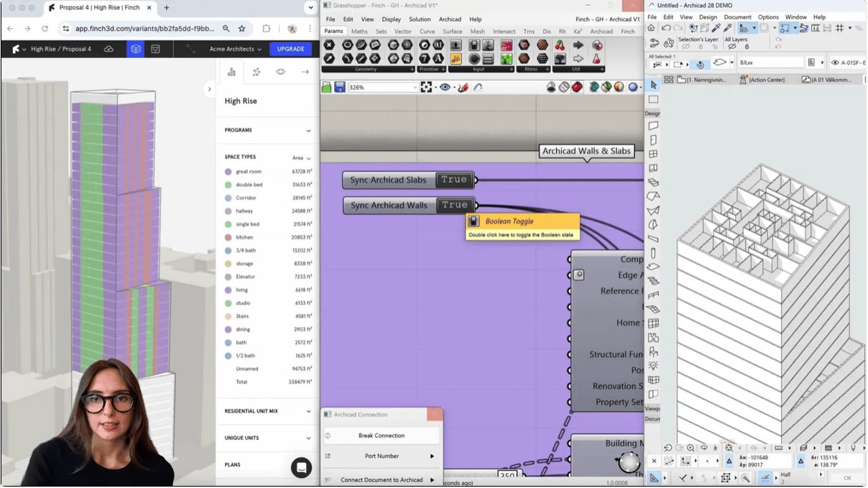This screenshot has height=488, width=868.
Task: Click the lighthouse Action Center icon in Archicad
Action: coord(744,80)
